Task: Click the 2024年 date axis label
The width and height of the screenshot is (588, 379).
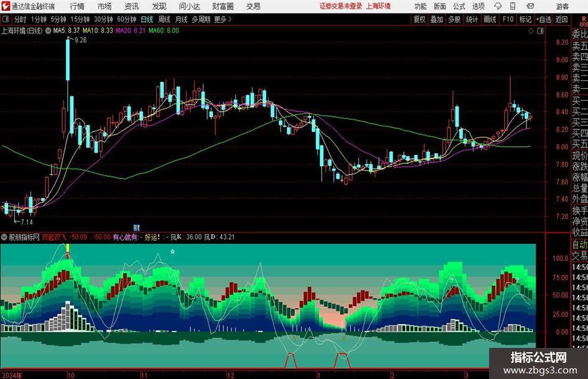Action: tap(12, 375)
